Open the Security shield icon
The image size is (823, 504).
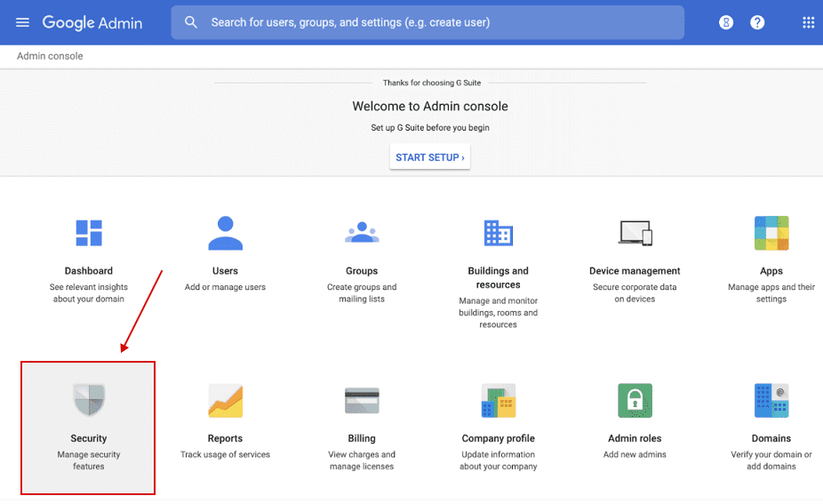[x=89, y=400]
